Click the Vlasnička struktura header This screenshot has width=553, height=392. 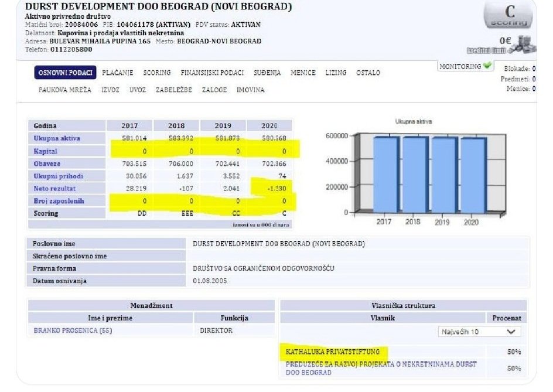pos(403,305)
